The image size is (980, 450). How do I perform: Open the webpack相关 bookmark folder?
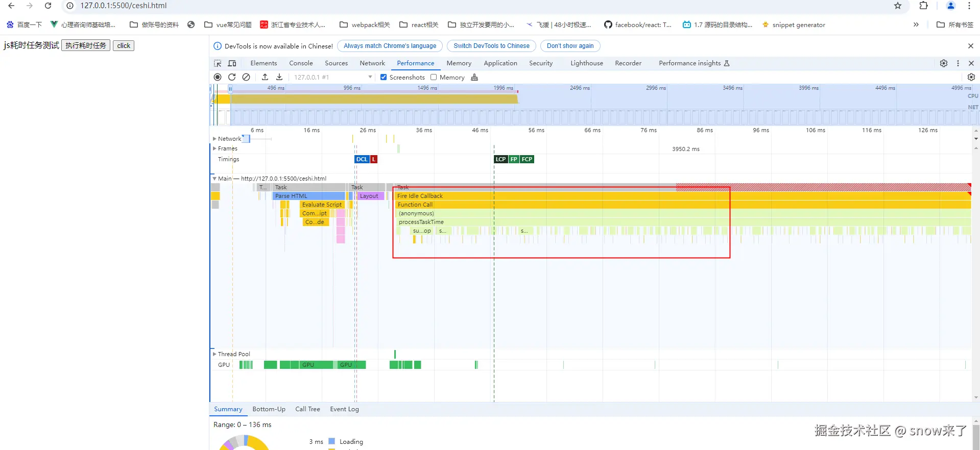pyautogui.click(x=365, y=24)
